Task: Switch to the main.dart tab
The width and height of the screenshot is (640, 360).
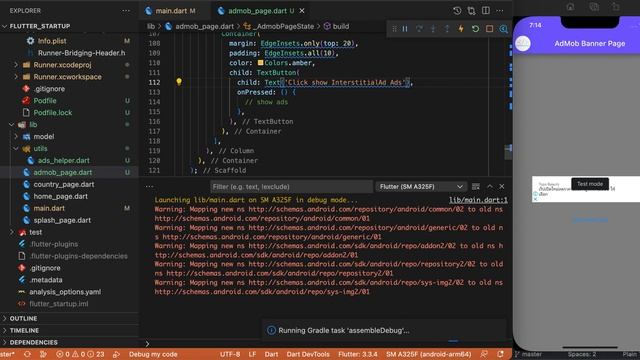Action: point(171,11)
